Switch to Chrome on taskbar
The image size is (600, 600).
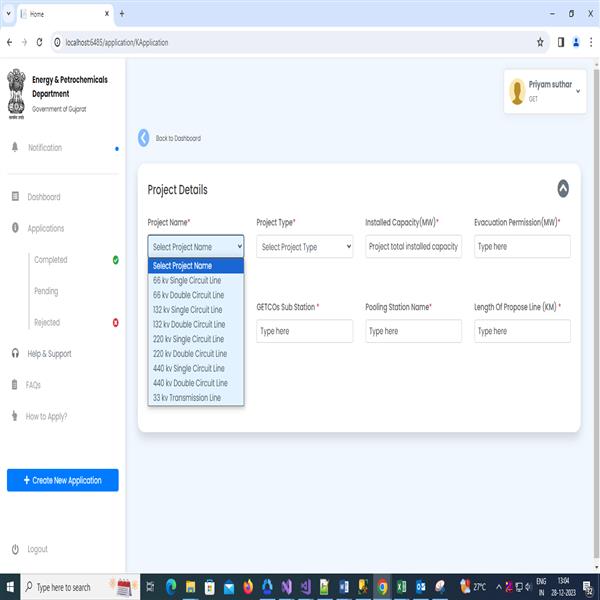coord(382,587)
